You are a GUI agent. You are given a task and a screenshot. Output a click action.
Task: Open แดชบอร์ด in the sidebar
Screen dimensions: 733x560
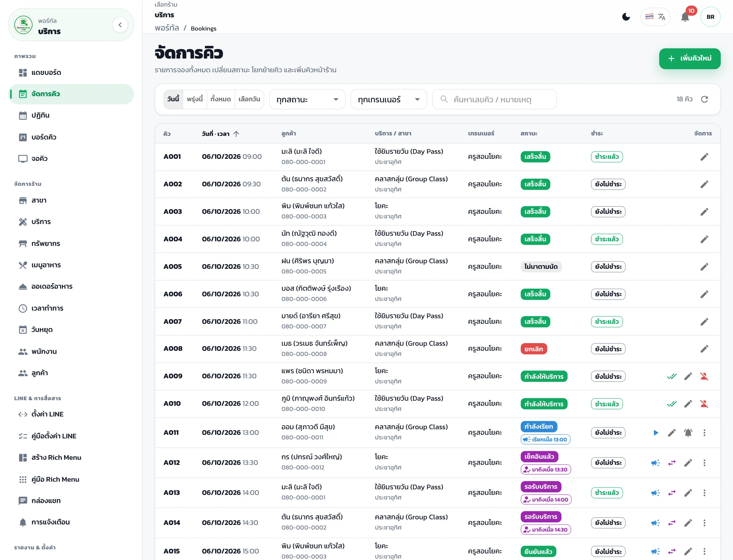pyautogui.click(x=71, y=72)
